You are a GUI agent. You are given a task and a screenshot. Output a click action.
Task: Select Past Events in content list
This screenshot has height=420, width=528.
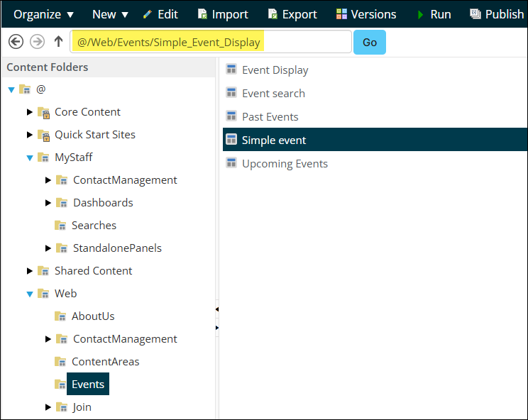270,116
